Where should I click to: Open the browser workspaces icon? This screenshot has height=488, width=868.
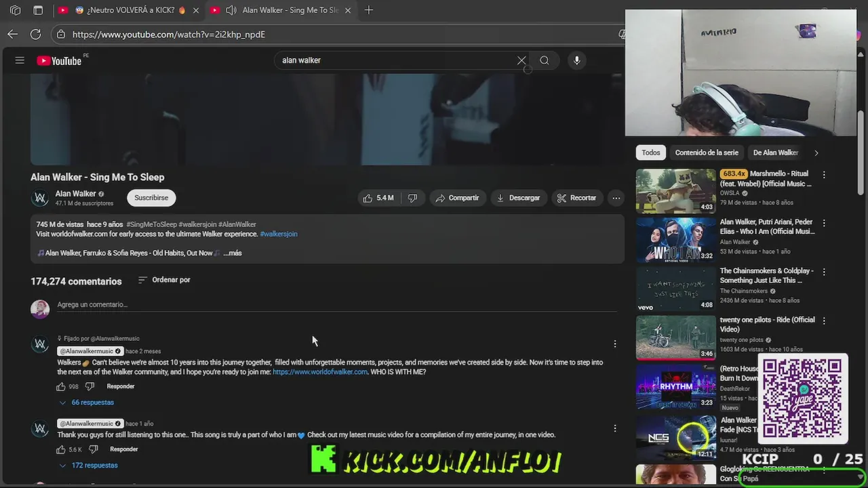(x=16, y=10)
